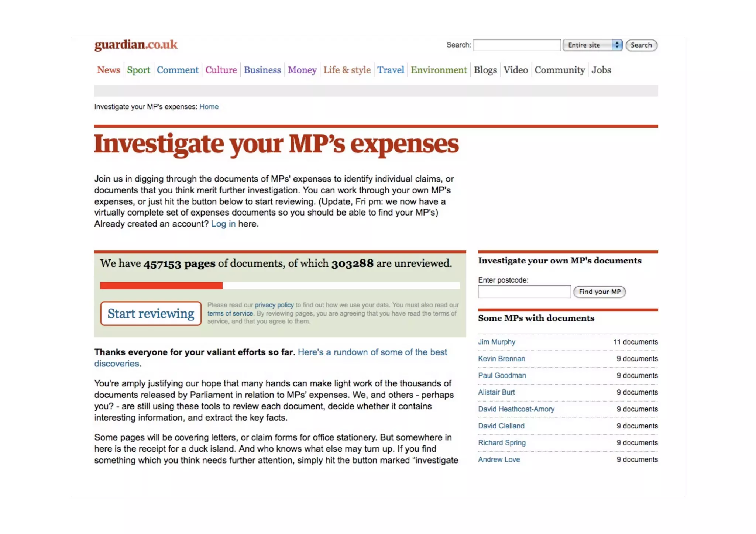Go to the Sport section
Image resolution: width=756 pixels, height=534 pixels.
(x=138, y=70)
